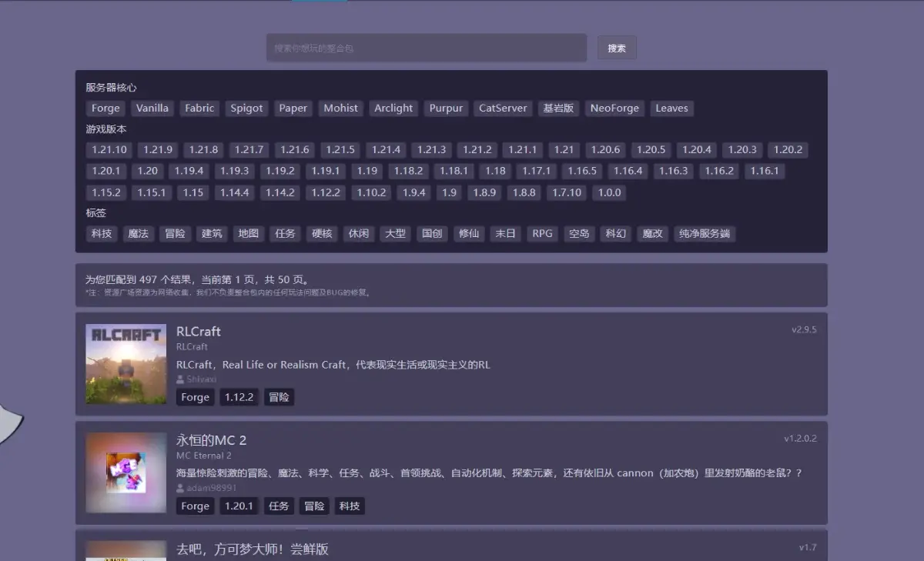The height and width of the screenshot is (561, 924).
Task: Filter by 纯净服务端 tag
Action: 705,233
